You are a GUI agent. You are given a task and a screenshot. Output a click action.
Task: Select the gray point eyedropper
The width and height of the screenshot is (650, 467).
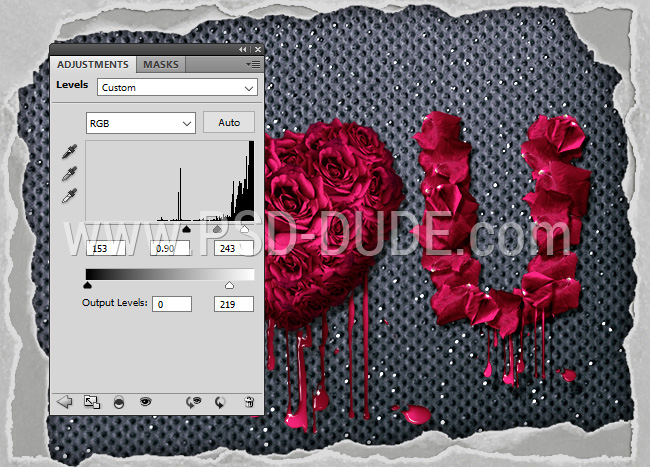(69, 174)
